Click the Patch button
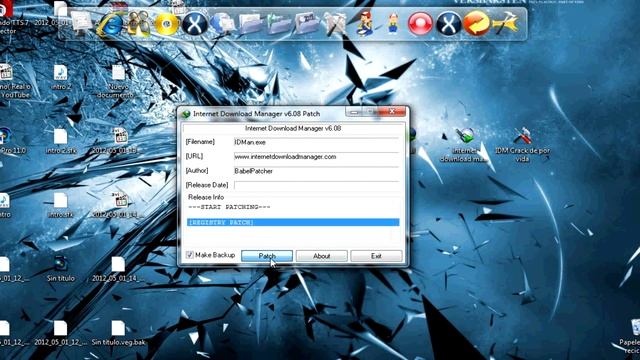This screenshot has width=640, height=360. point(267,256)
